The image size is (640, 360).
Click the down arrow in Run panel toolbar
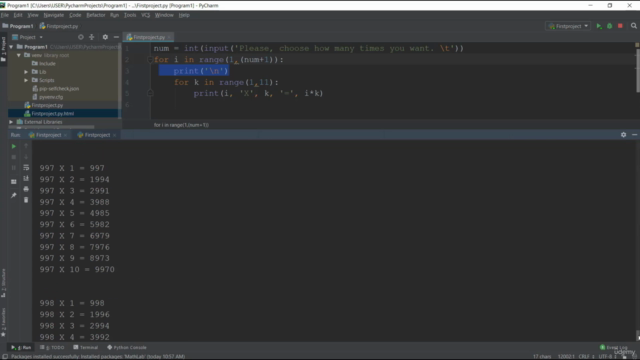click(x=26, y=157)
